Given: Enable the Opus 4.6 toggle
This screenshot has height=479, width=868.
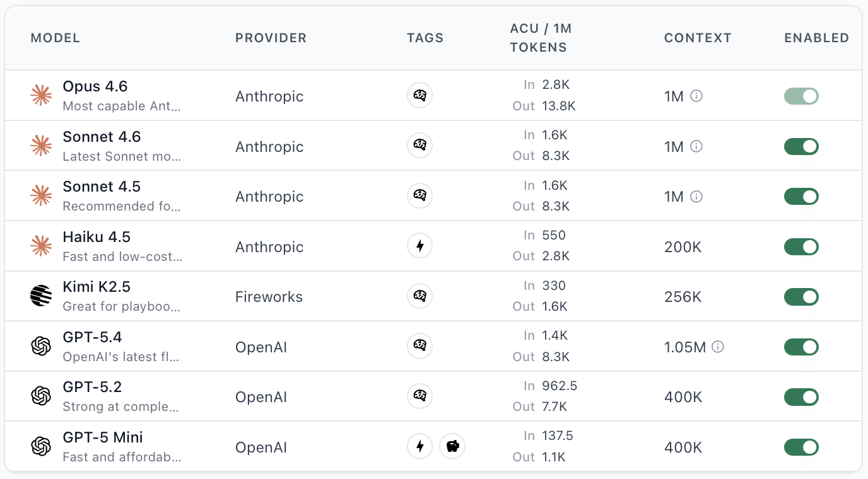Looking at the screenshot, I should pos(801,96).
